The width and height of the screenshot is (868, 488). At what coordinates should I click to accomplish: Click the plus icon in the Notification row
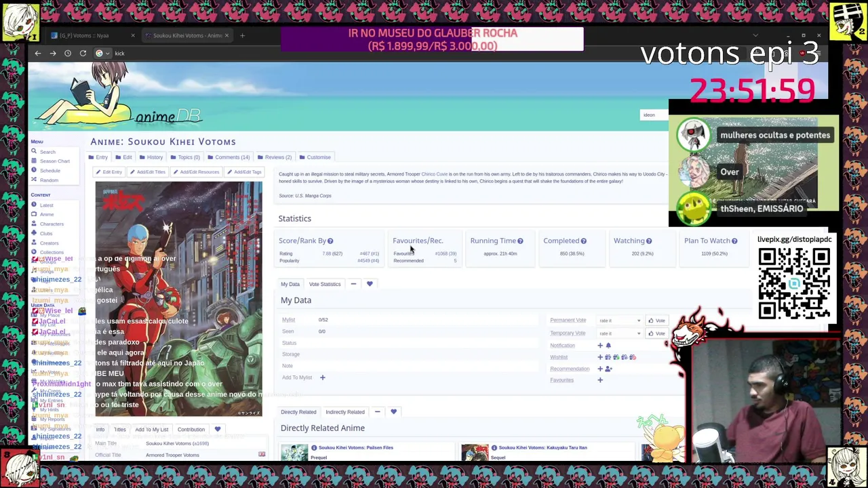click(600, 346)
